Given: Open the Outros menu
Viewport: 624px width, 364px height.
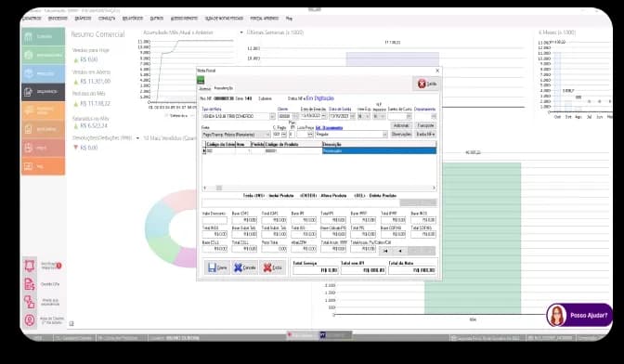Looking at the screenshot, I should pyautogui.click(x=156, y=19).
